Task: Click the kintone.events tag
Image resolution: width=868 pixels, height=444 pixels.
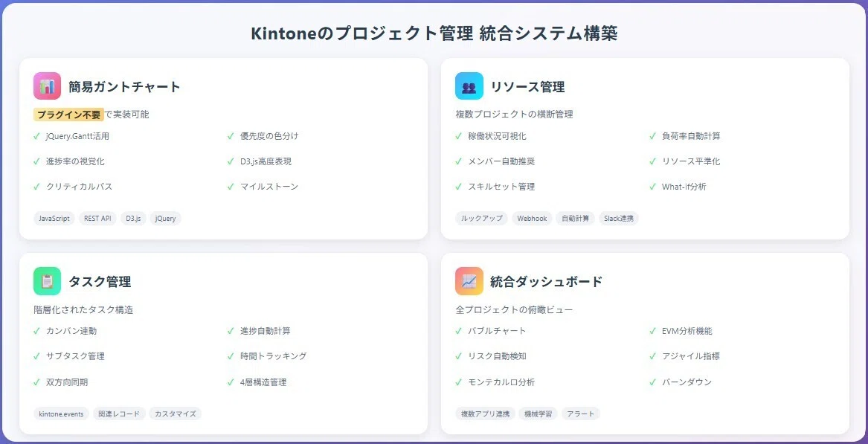Action: (61, 414)
